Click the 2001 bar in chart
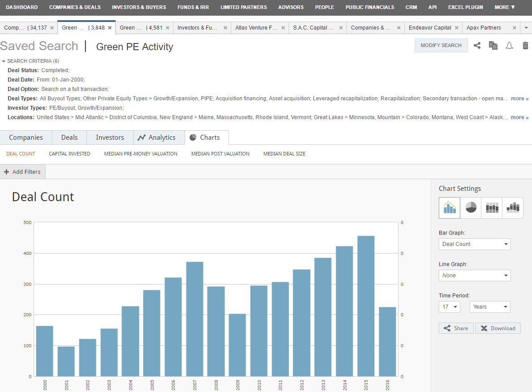Screen dimensions: 532x392 (66, 362)
